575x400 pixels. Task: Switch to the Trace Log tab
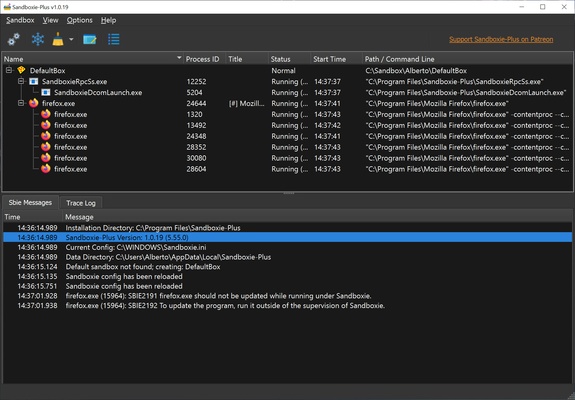(x=81, y=203)
